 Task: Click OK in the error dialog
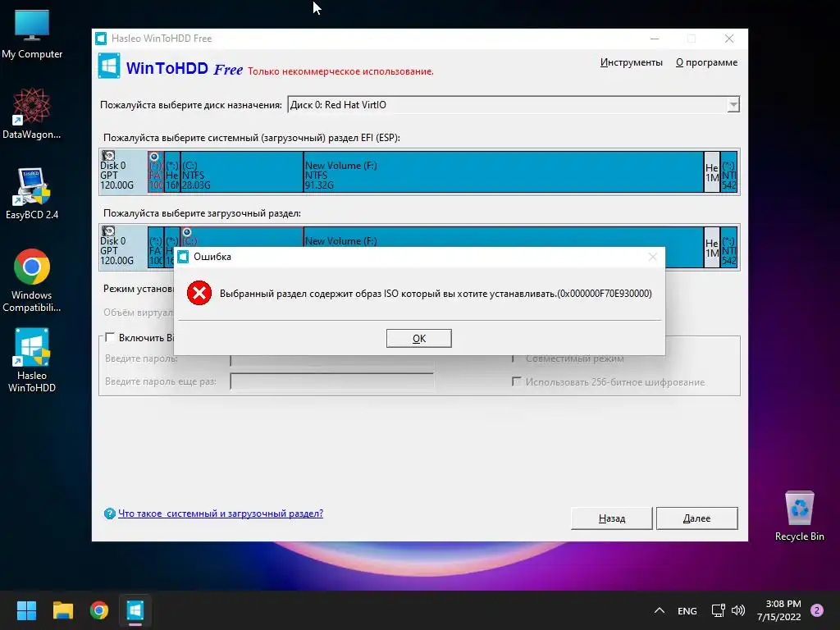tap(419, 338)
